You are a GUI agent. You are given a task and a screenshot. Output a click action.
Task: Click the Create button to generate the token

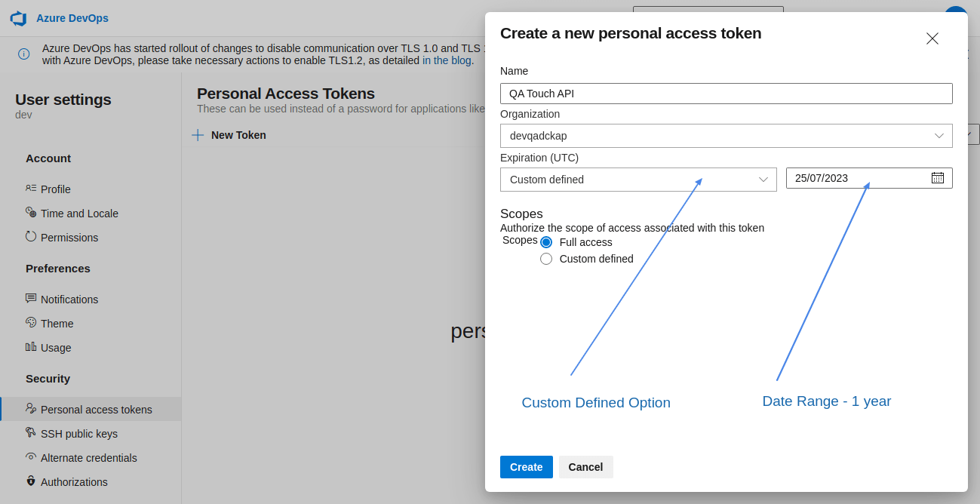(526, 466)
